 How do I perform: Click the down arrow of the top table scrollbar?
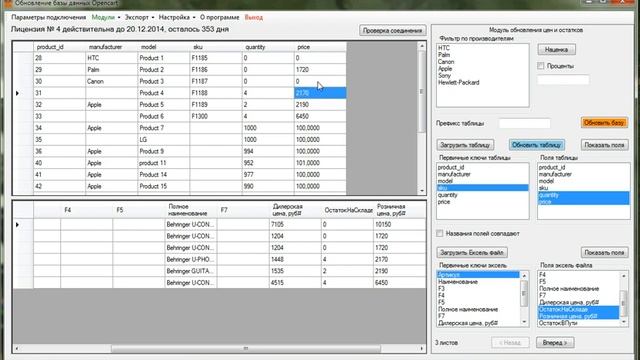[422, 190]
